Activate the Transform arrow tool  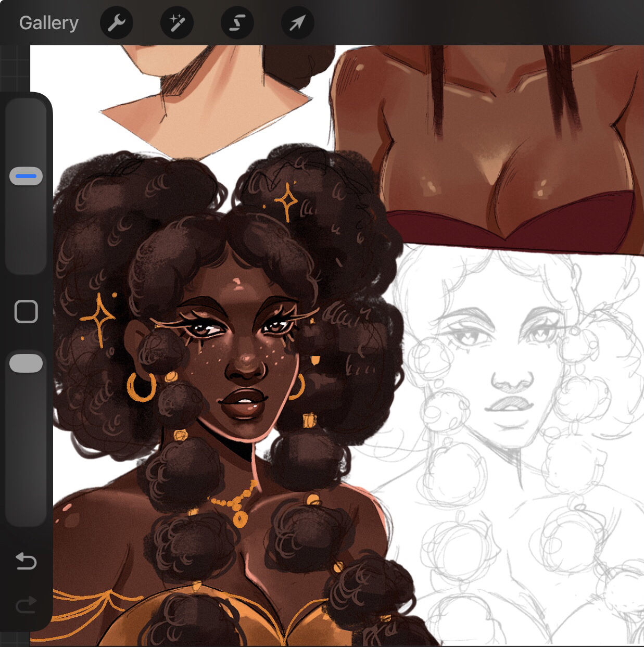coord(297,23)
